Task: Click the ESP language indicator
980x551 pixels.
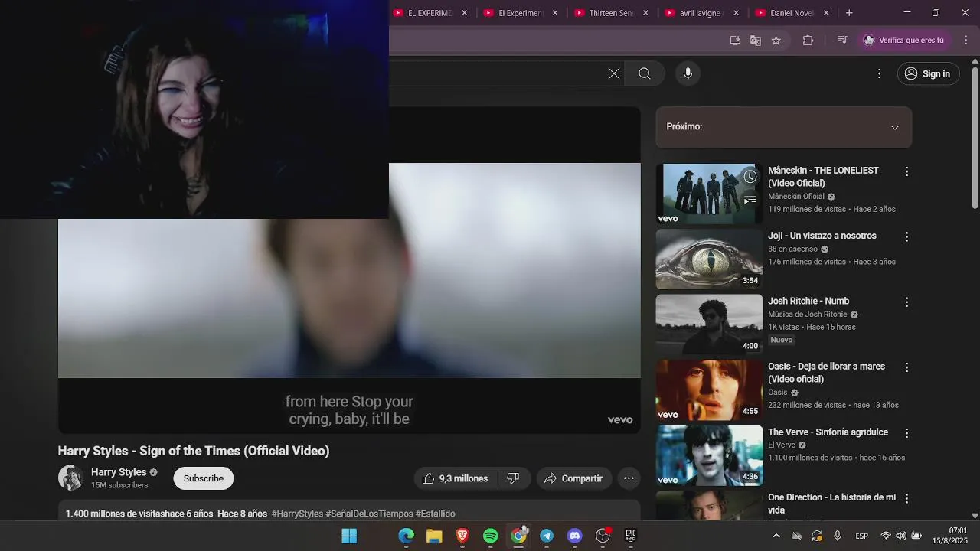Action: 862,536
